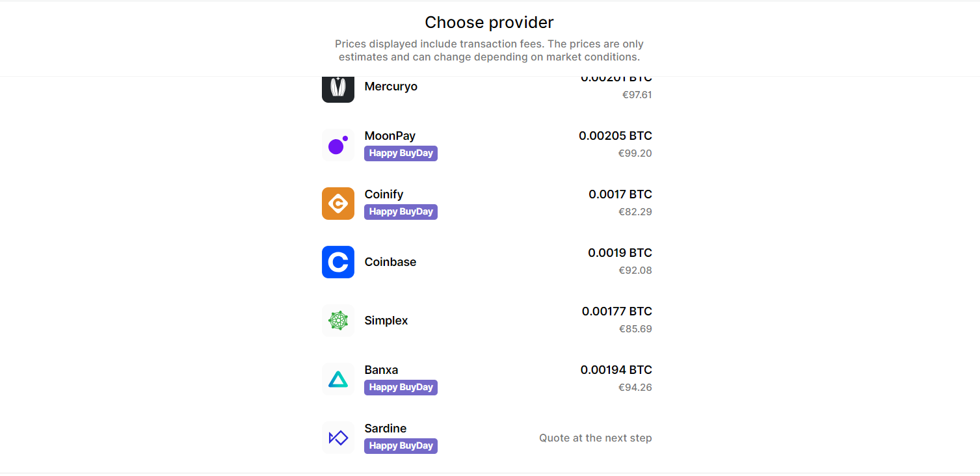Viewport: 980px width, 476px height.
Task: Click the green Simplex logo icon
Action: coord(338,321)
